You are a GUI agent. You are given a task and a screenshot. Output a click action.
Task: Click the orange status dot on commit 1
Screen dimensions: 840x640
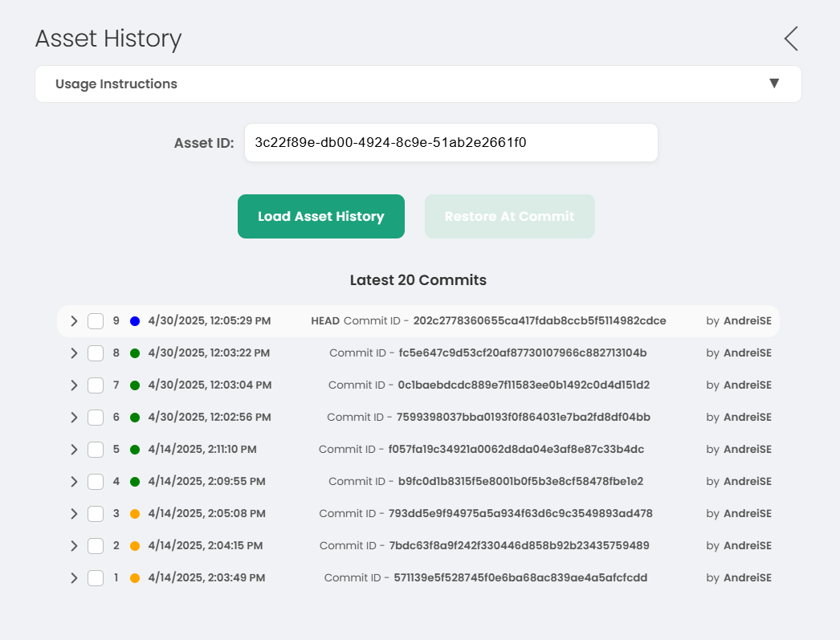pos(135,578)
